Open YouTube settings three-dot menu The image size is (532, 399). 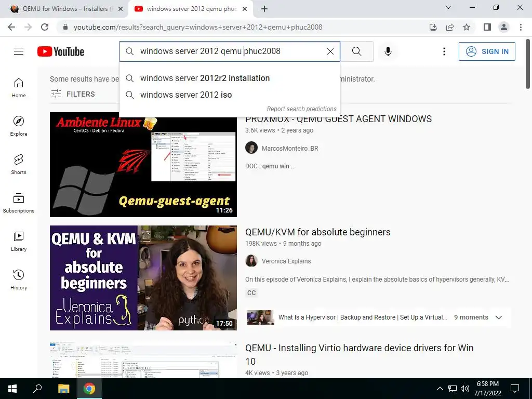click(444, 51)
